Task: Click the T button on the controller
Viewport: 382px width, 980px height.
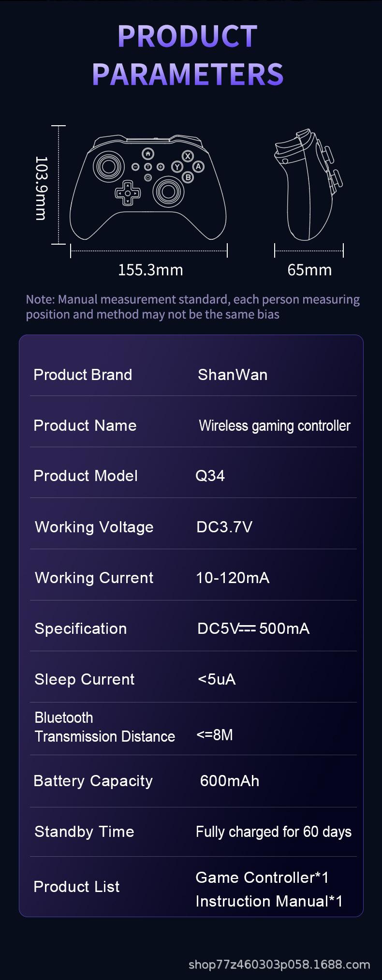Action: coord(148,167)
